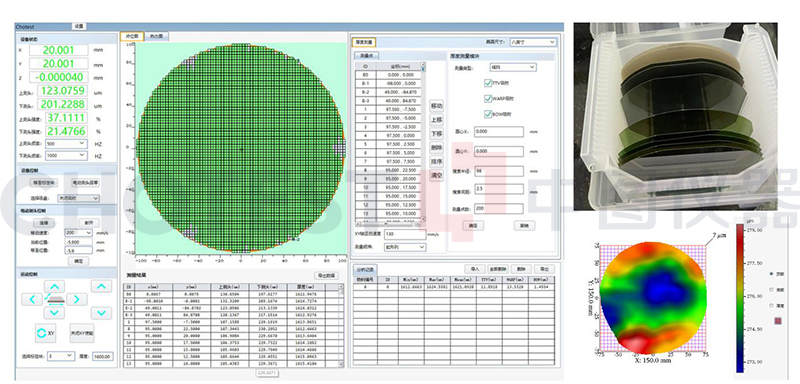Open the upper probe frequency dropdown showing 500

click(x=66, y=144)
